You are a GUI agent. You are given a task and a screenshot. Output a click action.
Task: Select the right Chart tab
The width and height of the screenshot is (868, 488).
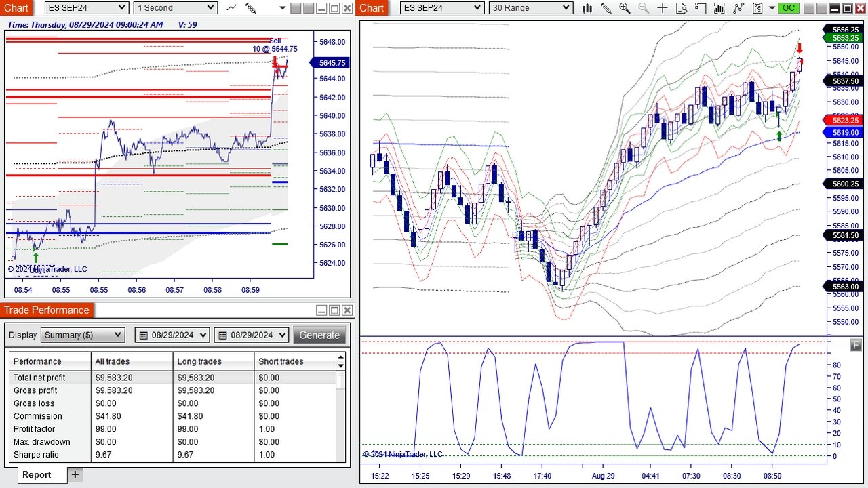(372, 8)
